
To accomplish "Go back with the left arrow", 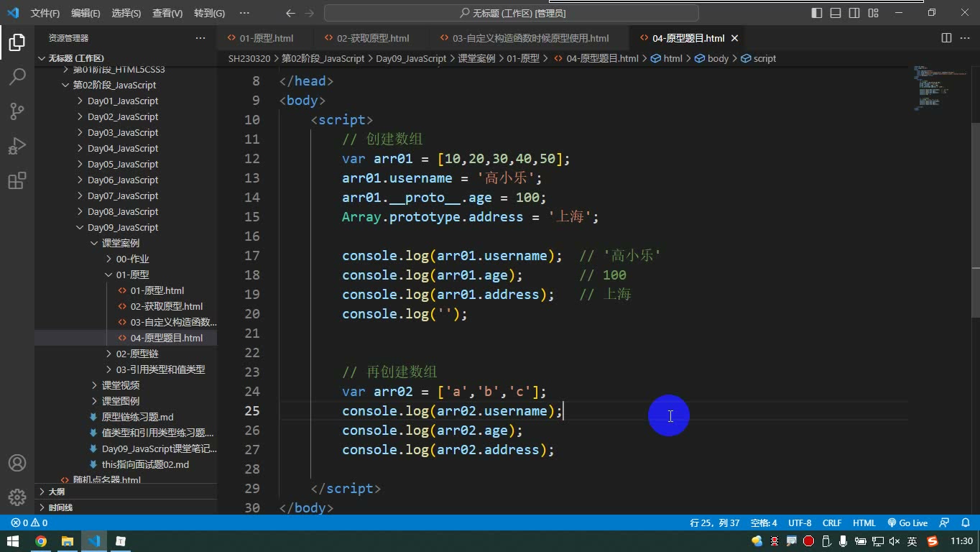I will pos(290,13).
